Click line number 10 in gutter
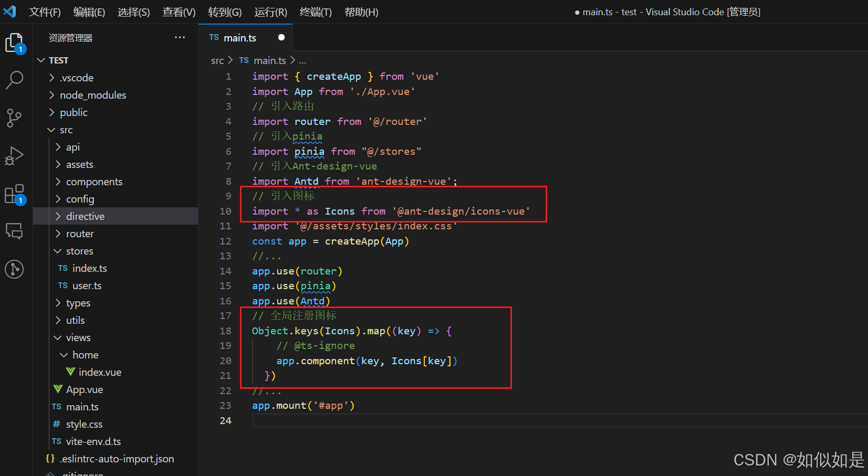This screenshot has width=868, height=476. (225, 211)
